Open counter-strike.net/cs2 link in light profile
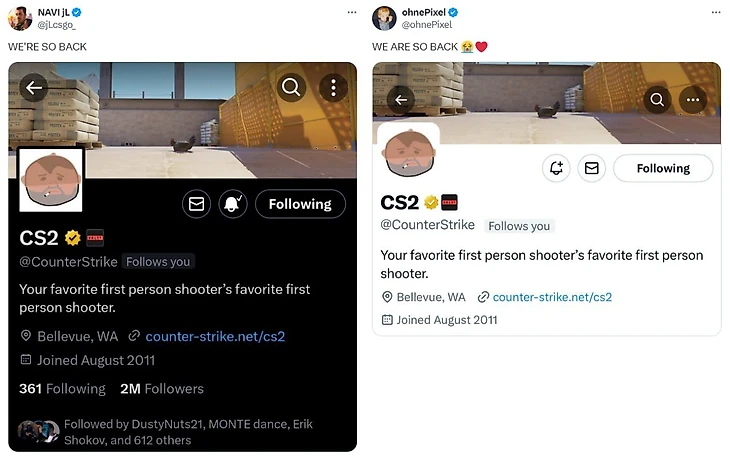Screen dimensions: 730x456 (x=552, y=297)
